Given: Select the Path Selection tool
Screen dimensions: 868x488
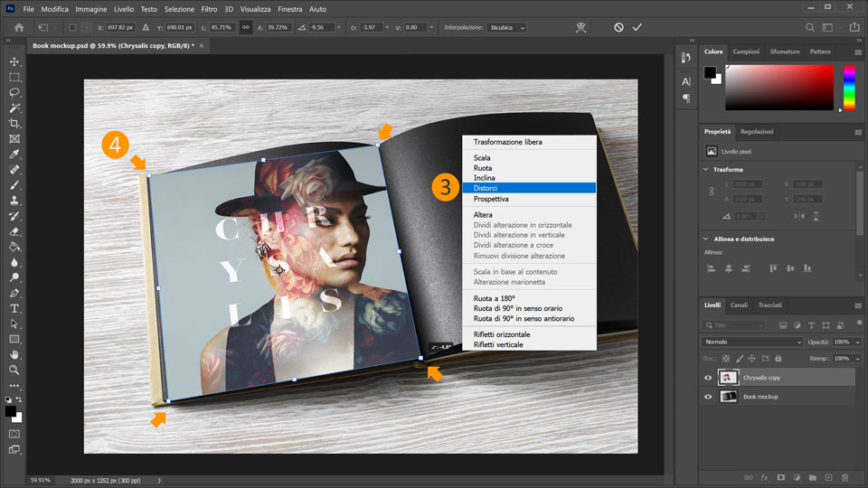Looking at the screenshot, I should 14,324.
